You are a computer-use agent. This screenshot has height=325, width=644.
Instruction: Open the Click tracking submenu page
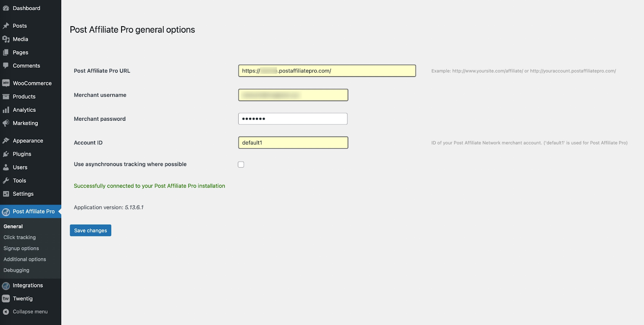20,237
